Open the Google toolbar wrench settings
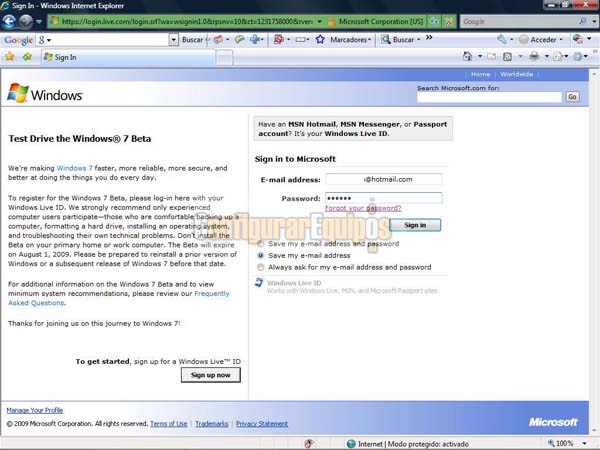 click(x=502, y=39)
